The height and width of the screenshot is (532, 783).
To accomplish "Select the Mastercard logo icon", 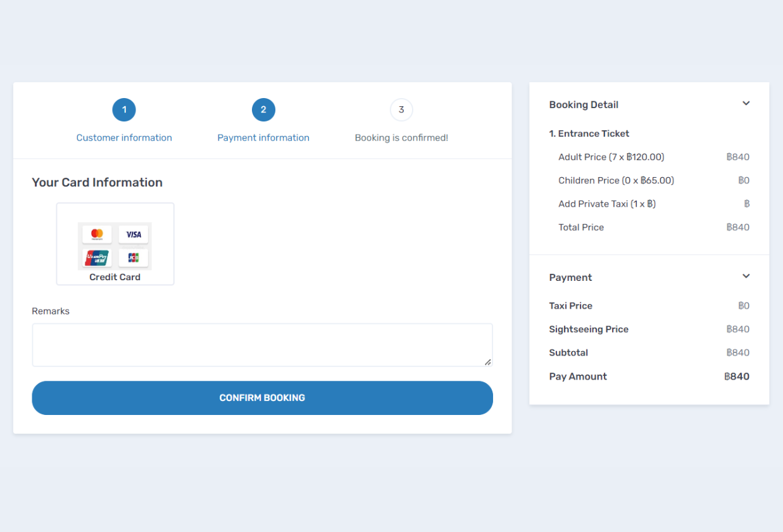I will [96, 234].
